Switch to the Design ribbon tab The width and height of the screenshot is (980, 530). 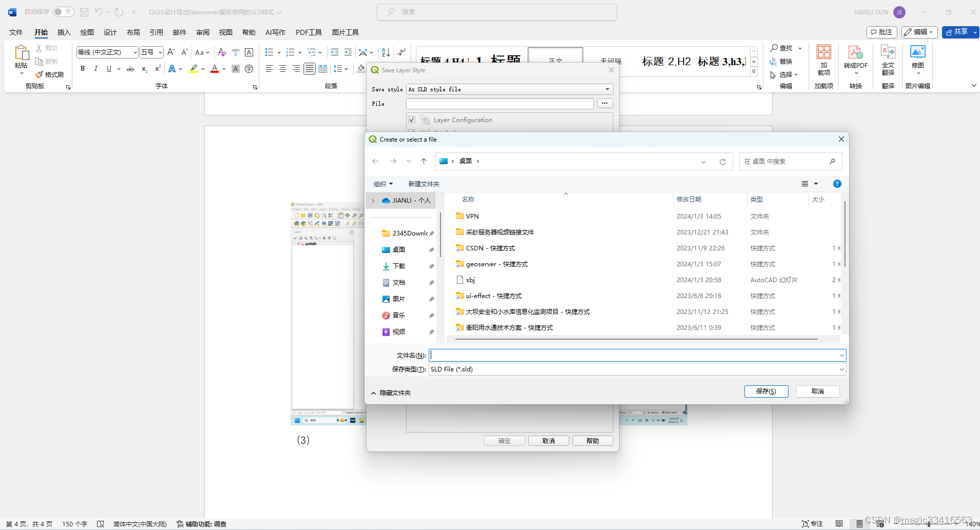coord(110,32)
